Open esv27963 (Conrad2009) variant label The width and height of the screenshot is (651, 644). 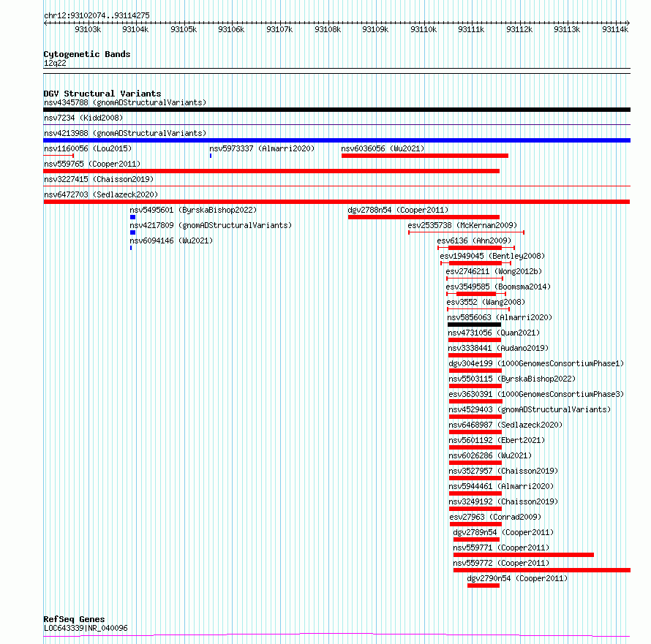(x=495, y=517)
